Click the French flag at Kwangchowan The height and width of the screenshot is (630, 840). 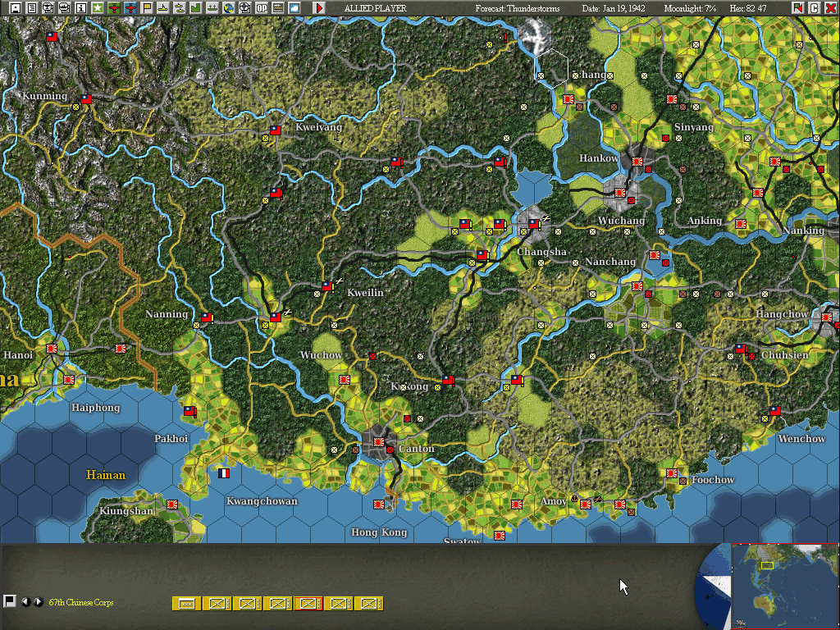pos(224,473)
